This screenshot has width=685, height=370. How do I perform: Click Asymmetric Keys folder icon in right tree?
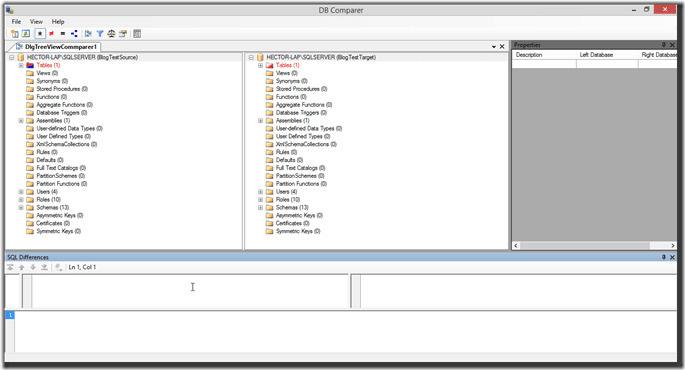click(270, 215)
